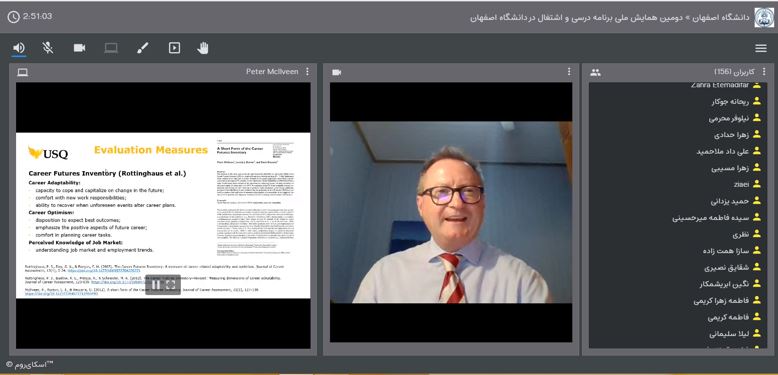Select the screen share laptop icon
The image size is (778, 375).
(111, 48)
